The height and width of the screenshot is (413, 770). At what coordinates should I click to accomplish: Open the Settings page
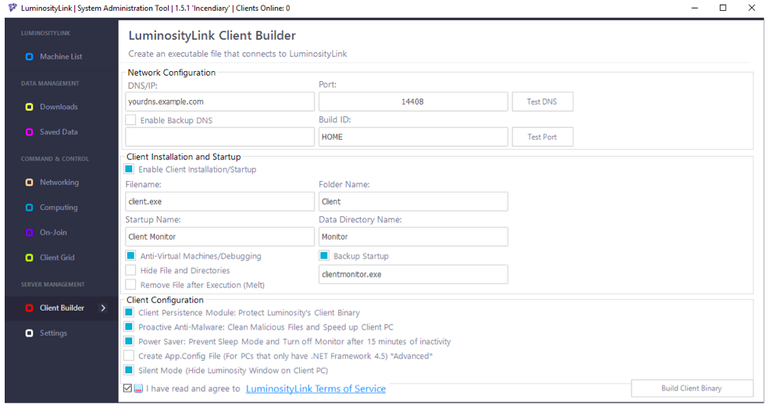pyautogui.click(x=53, y=333)
